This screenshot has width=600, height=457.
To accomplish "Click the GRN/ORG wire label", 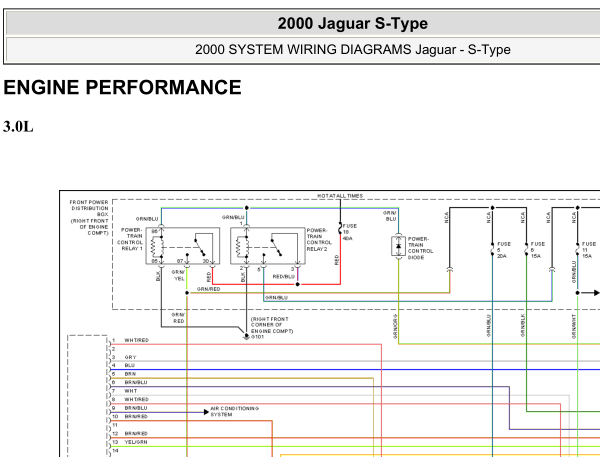I will tap(395, 326).
